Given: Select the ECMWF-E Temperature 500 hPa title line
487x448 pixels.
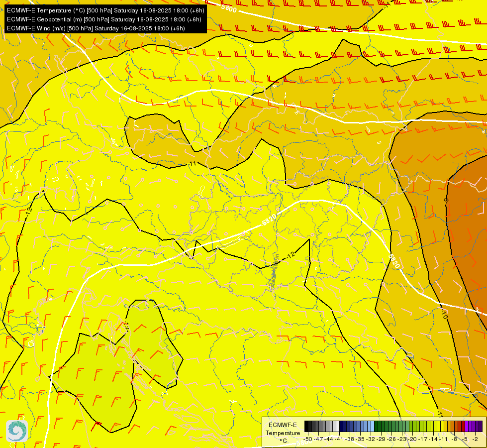Looking at the screenshot, I should (x=105, y=10).
